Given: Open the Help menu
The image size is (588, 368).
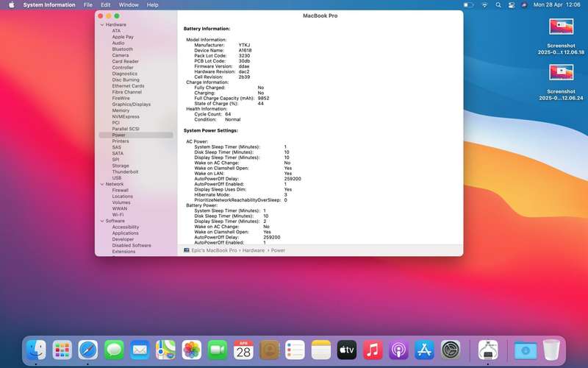Looking at the screenshot, I should [152, 5].
